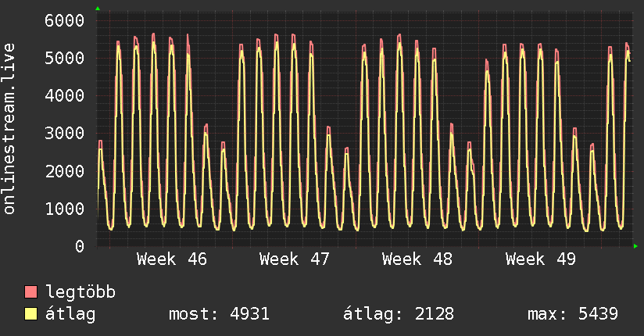The height and width of the screenshot is (336, 644).
Task: Click the Week 47 axis label
Action: 295,259
